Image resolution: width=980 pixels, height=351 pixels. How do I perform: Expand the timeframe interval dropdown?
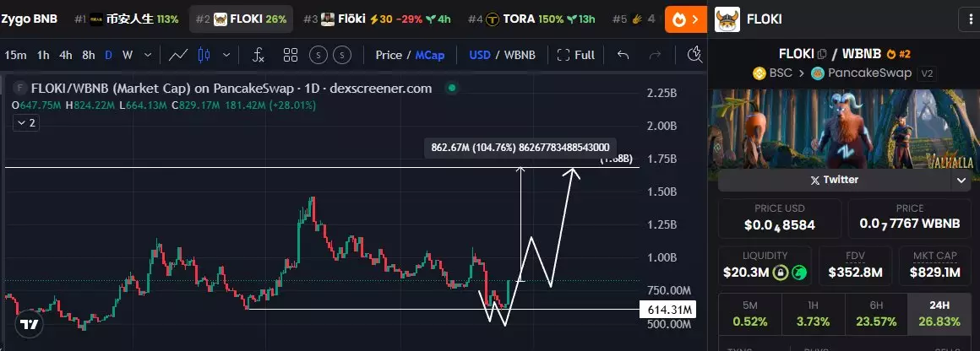[148, 56]
